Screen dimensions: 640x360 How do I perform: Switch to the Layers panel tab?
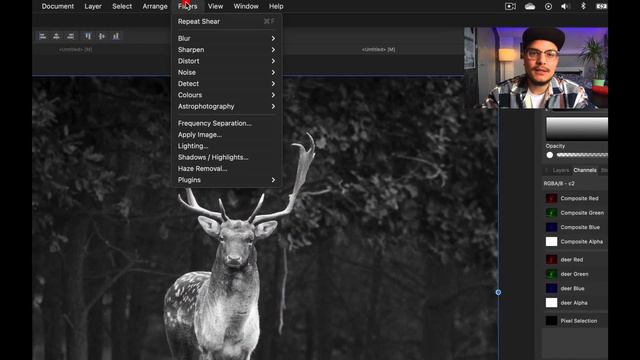click(x=560, y=170)
